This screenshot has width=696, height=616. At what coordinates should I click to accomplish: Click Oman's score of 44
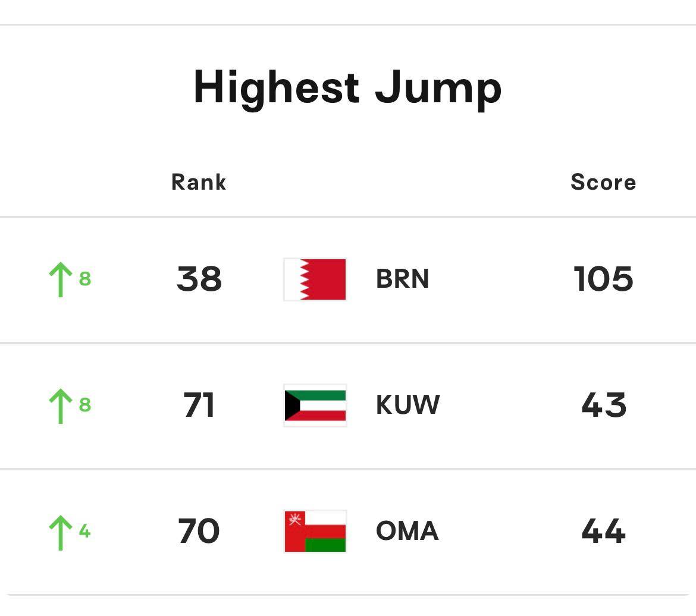coord(603,532)
